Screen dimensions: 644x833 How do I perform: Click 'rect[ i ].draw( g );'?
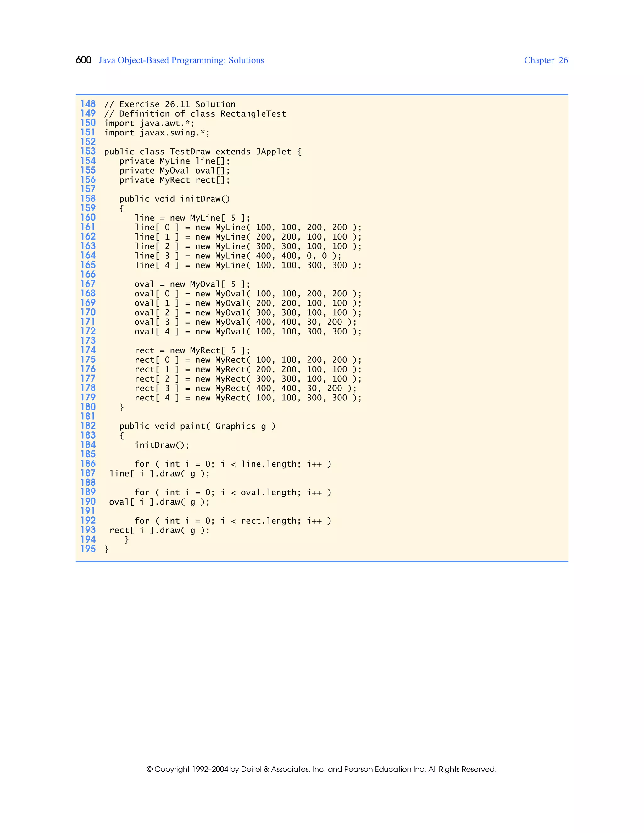[x=159, y=531]
